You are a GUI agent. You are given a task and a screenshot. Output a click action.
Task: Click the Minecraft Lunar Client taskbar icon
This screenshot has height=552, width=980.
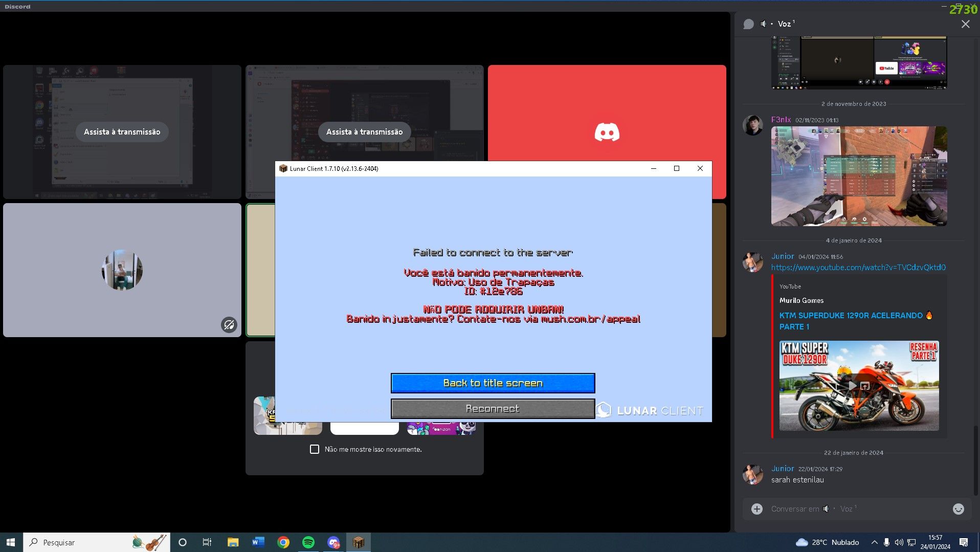pyautogui.click(x=359, y=542)
